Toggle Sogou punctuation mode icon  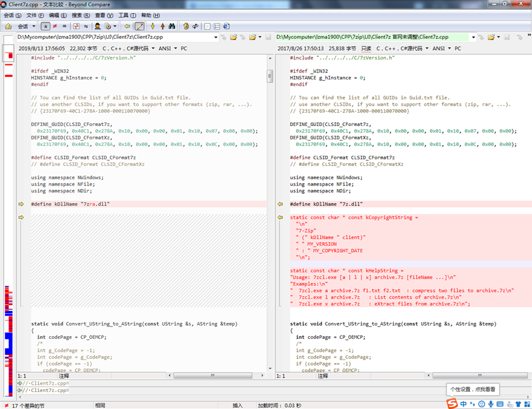(472, 404)
